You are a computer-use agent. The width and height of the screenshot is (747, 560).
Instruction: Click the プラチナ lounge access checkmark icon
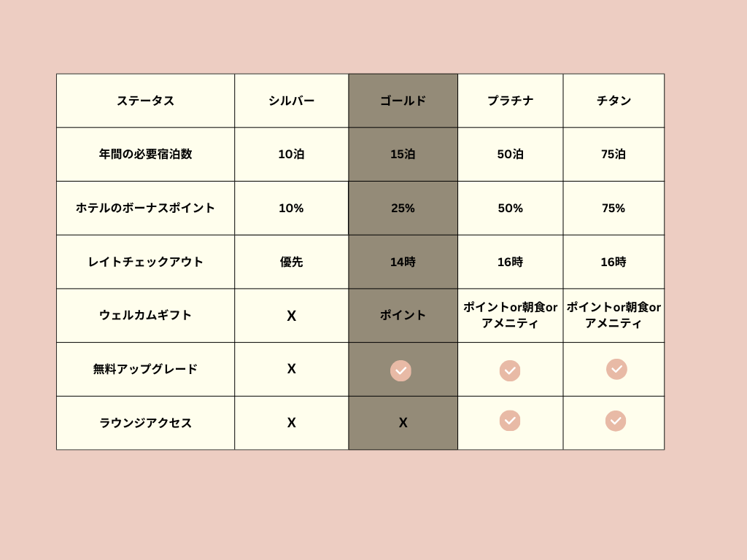tap(510, 421)
